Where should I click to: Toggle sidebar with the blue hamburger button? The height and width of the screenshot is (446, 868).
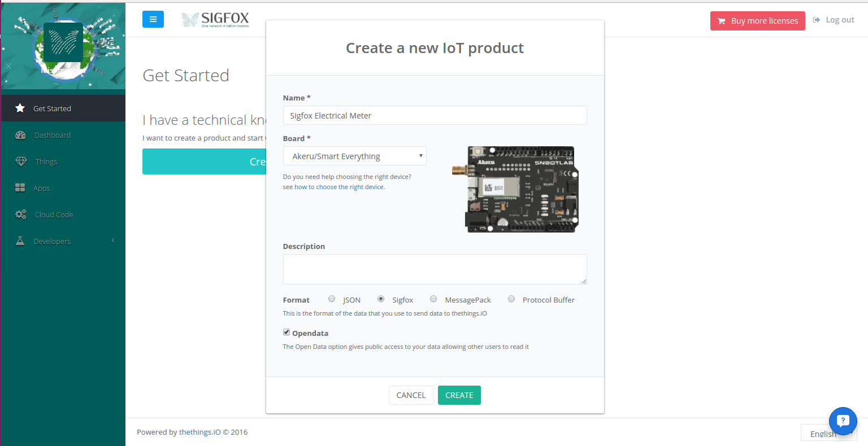coord(153,19)
